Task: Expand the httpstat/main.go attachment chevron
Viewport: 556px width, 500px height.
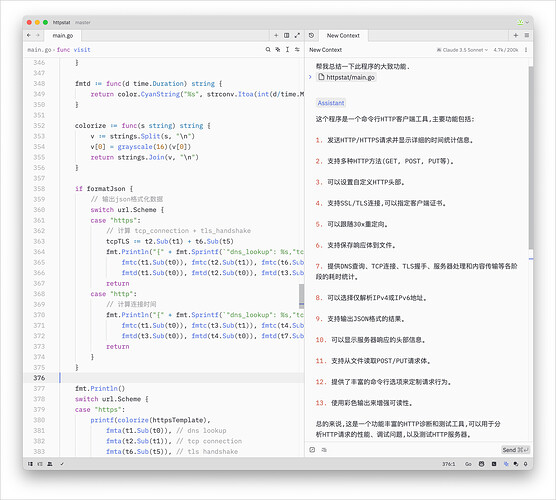Action: pyautogui.click(x=310, y=77)
